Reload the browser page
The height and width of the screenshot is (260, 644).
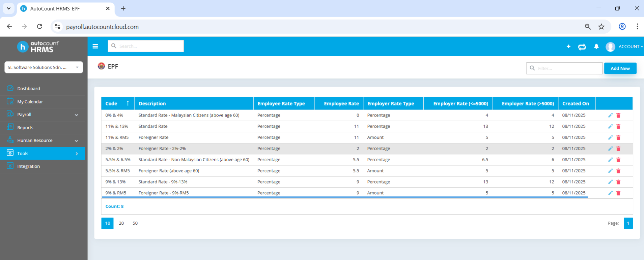coord(39,26)
